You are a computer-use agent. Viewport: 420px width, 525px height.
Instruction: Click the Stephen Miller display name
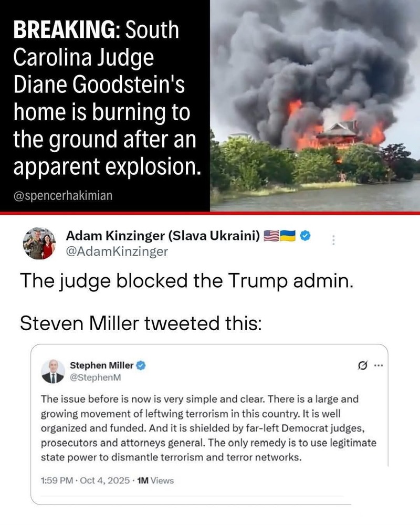click(102, 365)
